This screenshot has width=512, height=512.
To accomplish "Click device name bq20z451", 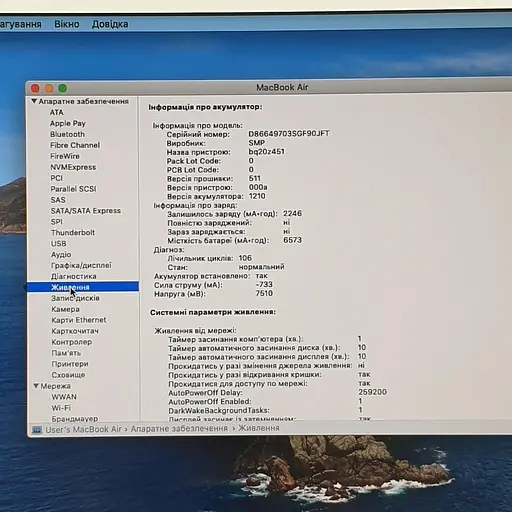I will (x=267, y=152).
